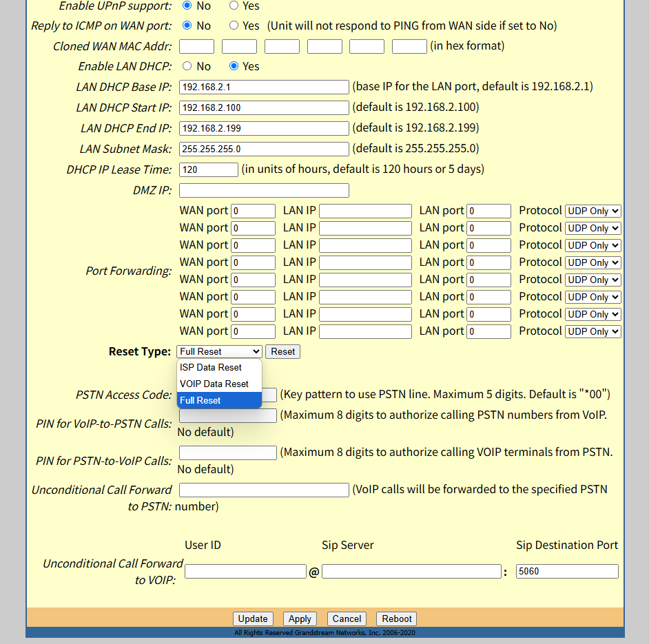Viewport: 649px width, 644px height.
Task: Click LAN IP field in third forwarding row
Action: click(x=365, y=245)
